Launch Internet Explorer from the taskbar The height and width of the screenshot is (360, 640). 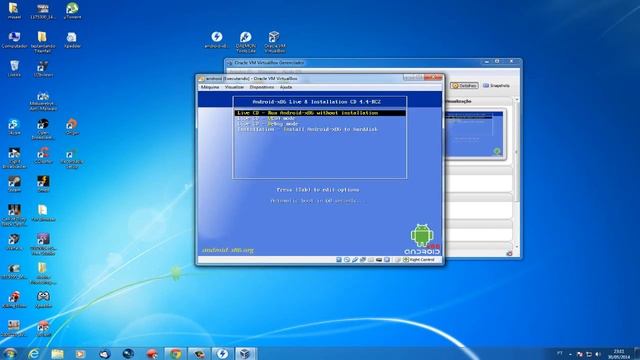[x=34, y=353]
